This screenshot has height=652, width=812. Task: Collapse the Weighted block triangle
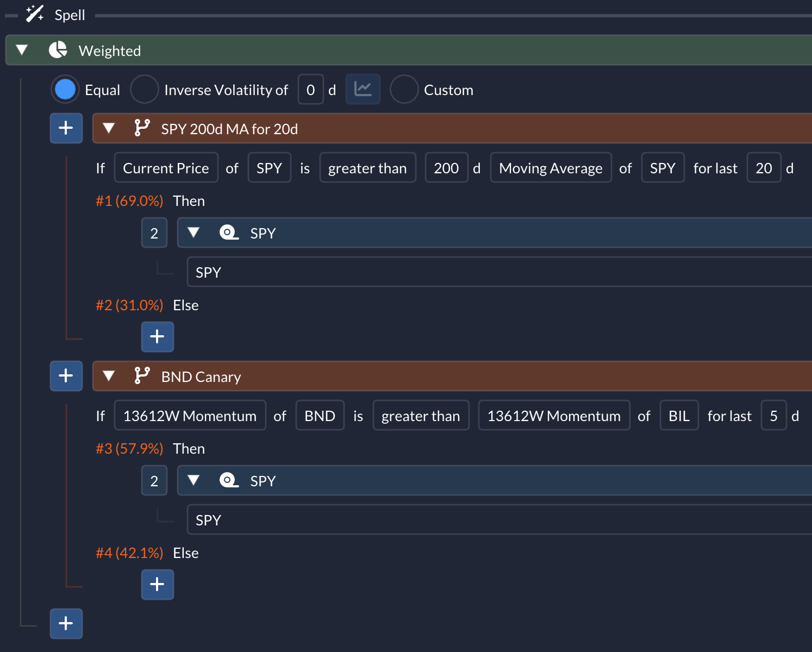22,50
